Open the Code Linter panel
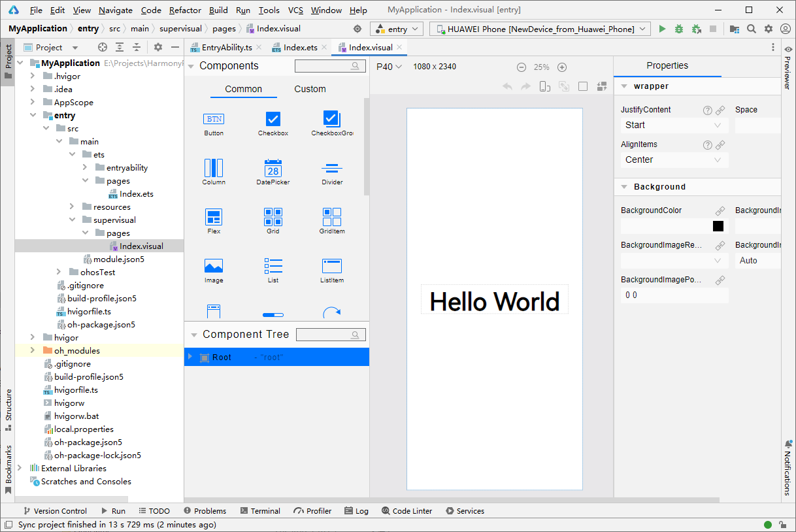Viewport: 796px width, 532px height. [406, 511]
